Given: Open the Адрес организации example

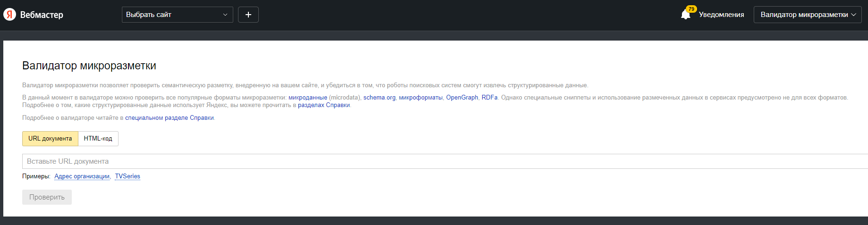Looking at the screenshot, I should (x=82, y=176).
